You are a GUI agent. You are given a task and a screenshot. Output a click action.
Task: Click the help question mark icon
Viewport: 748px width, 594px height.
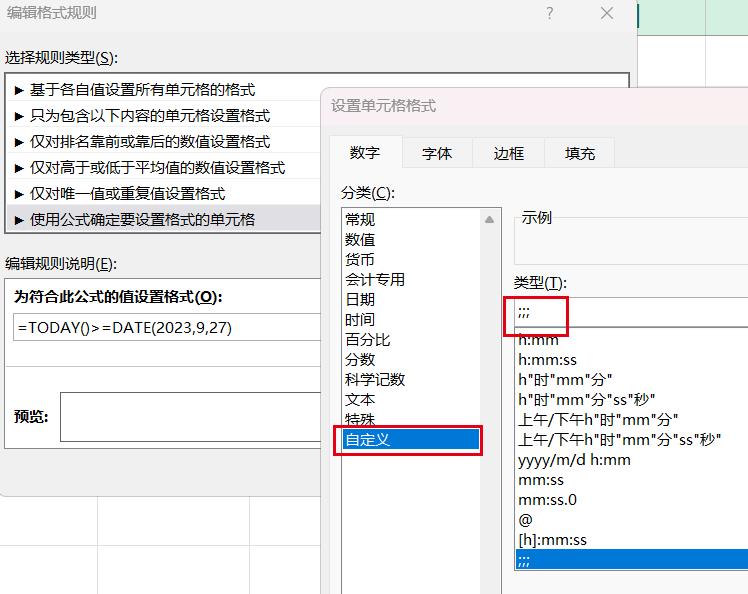tap(550, 13)
